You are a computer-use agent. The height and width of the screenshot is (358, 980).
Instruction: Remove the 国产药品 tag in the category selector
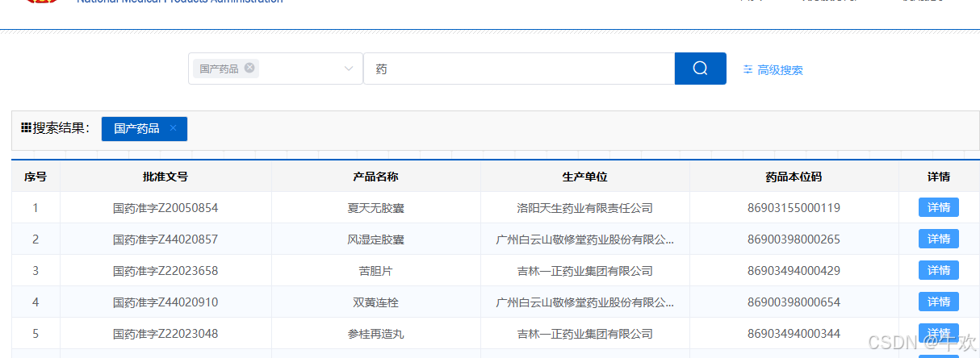(x=249, y=68)
